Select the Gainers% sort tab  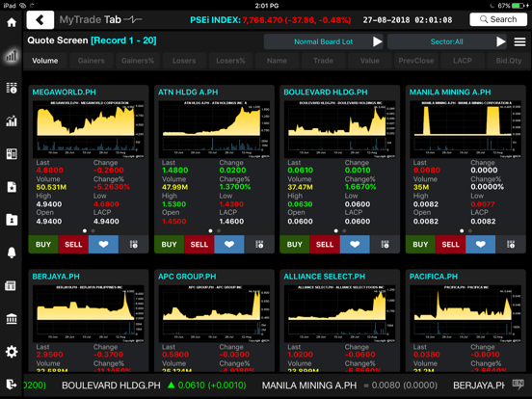[138, 61]
